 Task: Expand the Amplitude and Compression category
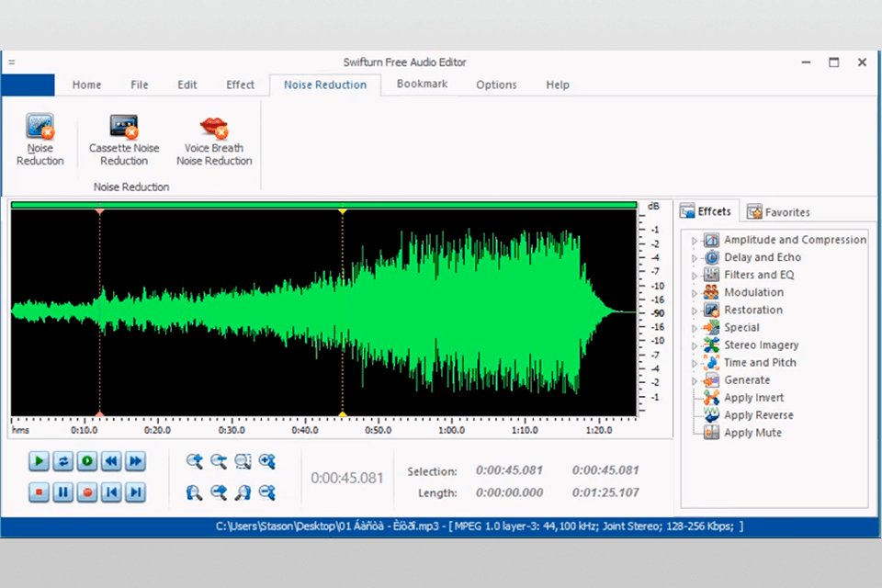point(695,241)
